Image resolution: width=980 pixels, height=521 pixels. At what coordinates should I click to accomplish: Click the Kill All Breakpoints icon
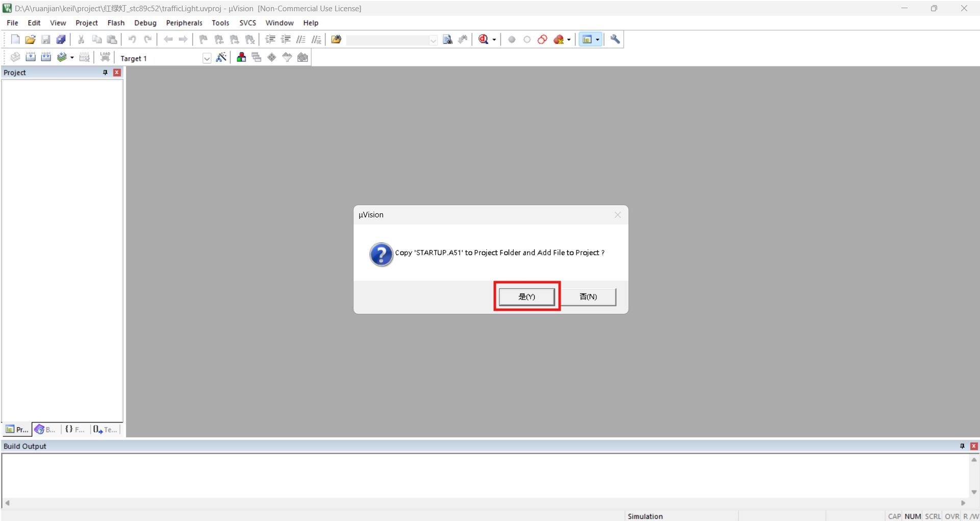(559, 39)
